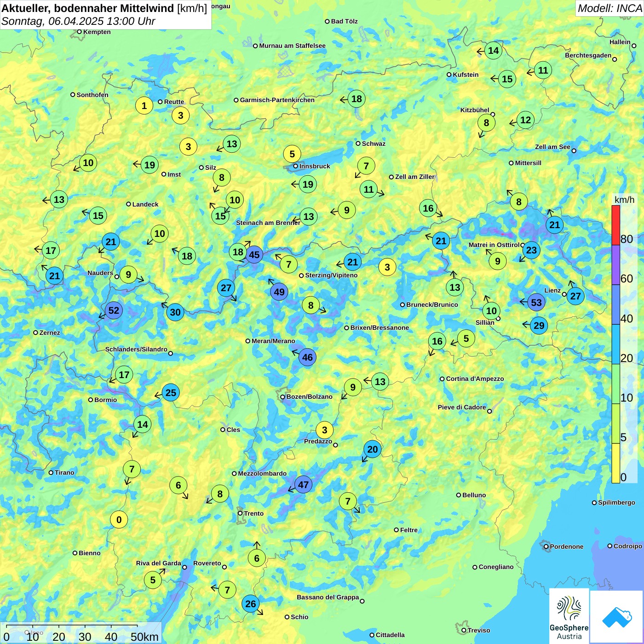
Task: Select the 26 km/h marker near Schio
Action: (250, 604)
